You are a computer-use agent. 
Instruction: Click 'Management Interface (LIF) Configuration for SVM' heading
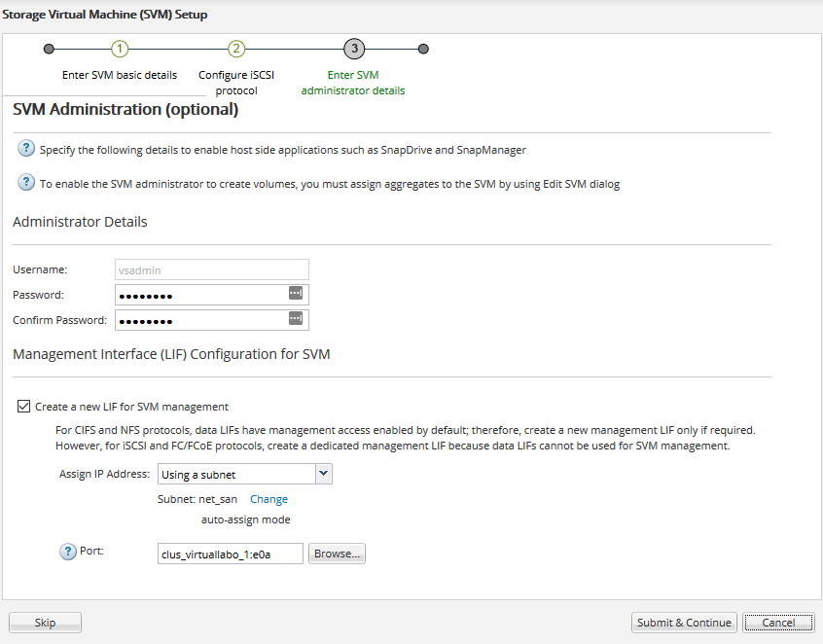(x=171, y=354)
